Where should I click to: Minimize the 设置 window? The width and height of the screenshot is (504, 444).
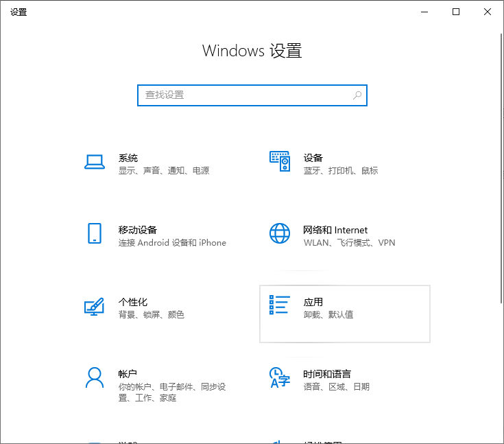[x=424, y=12]
